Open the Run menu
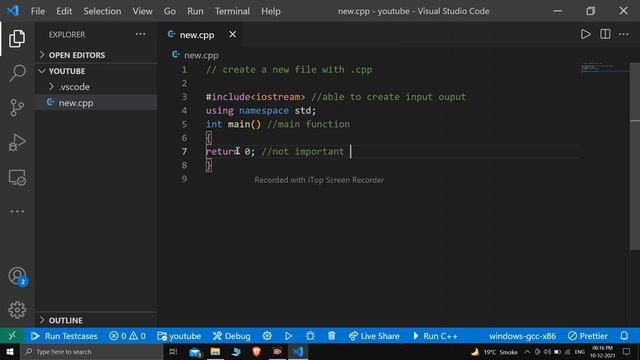The image size is (640, 360). click(x=195, y=11)
